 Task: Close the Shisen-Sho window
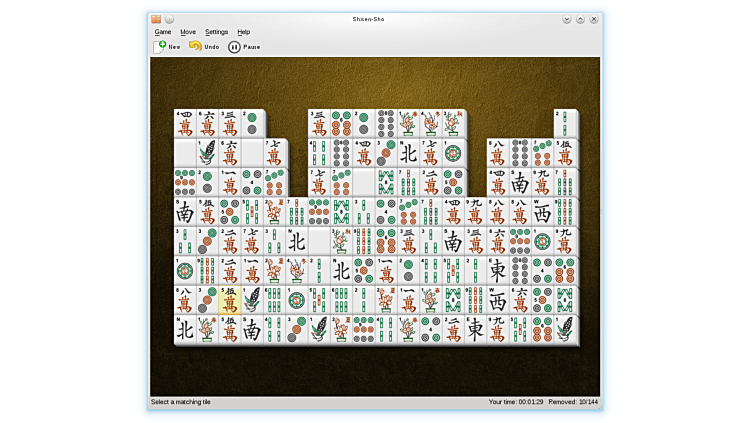593,19
